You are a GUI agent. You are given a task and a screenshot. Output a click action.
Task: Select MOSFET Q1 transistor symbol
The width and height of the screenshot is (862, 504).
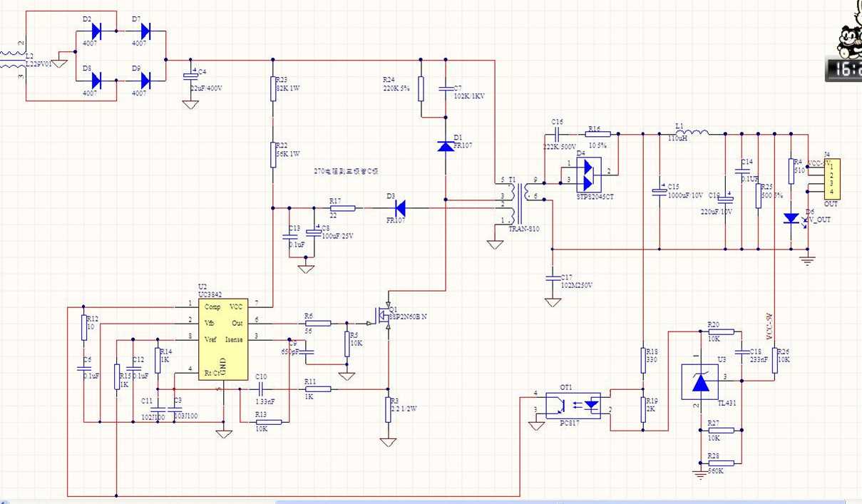pos(383,316)
